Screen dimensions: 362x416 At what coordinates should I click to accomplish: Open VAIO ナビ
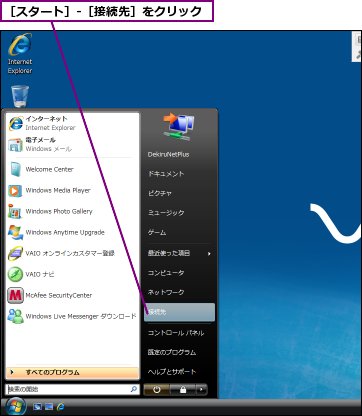click(x=72, y=274)
